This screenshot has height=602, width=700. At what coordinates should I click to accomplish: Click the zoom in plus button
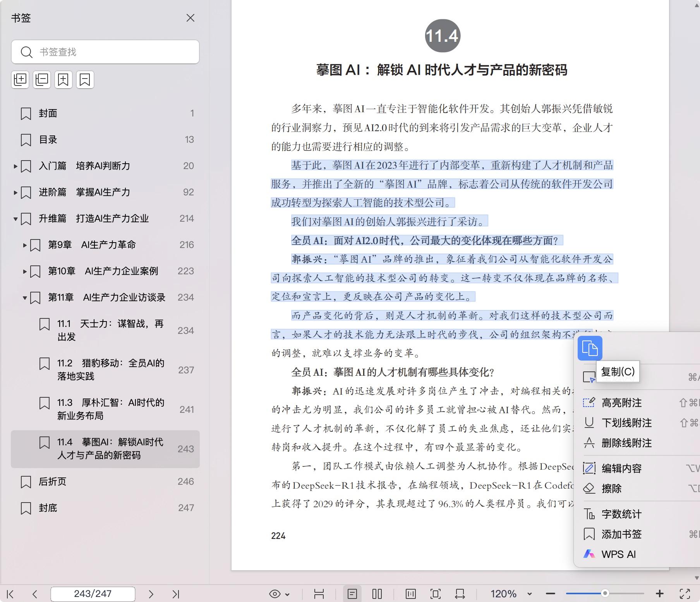(x=660, y=594)
